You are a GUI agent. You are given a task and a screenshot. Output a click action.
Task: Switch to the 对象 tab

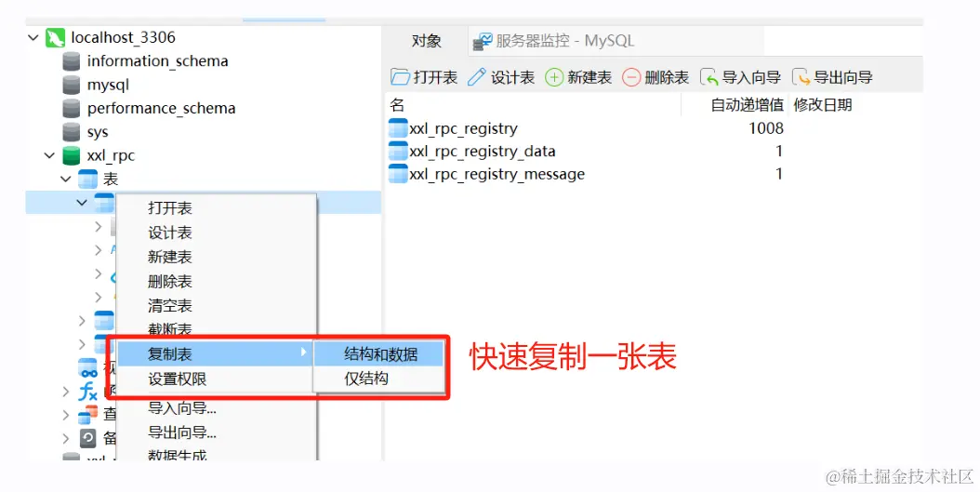pos(426,41)
